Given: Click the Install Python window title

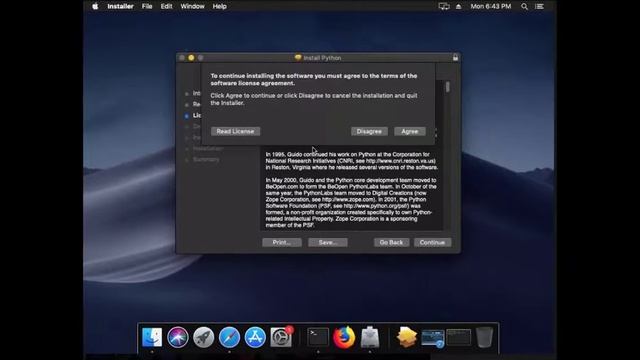Looking at the screenshot, I should point(322,58).
